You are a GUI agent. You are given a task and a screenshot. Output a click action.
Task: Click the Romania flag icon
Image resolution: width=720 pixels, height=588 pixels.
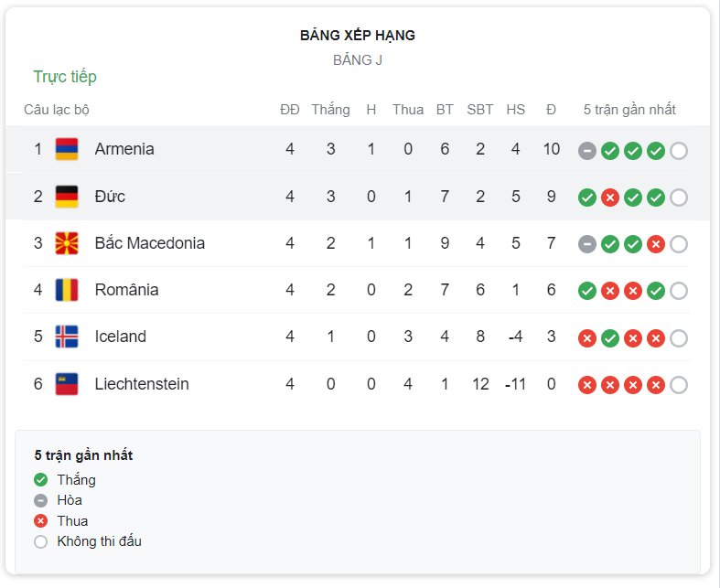pos(67,290)
